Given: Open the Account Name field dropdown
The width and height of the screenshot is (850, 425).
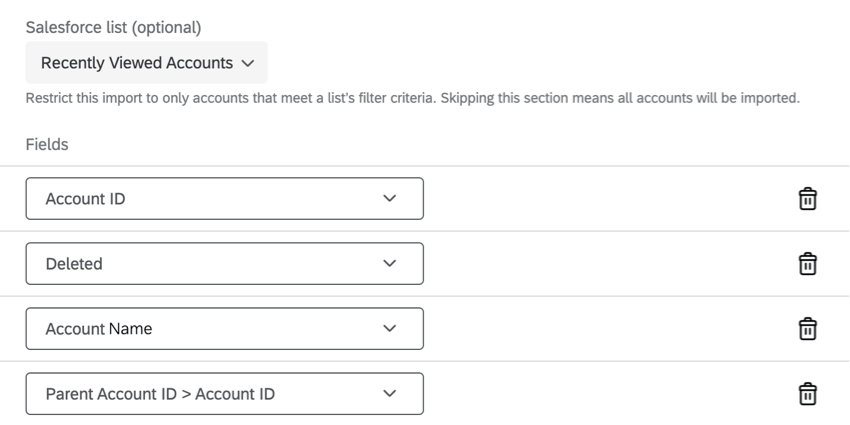Looking at the screenshot, I should tap(224, 329).
